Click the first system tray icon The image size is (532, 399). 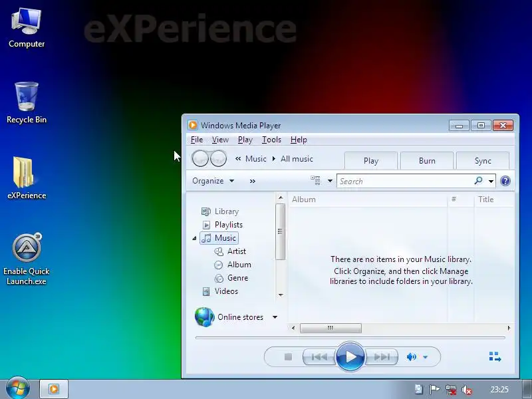coord(418,390)
